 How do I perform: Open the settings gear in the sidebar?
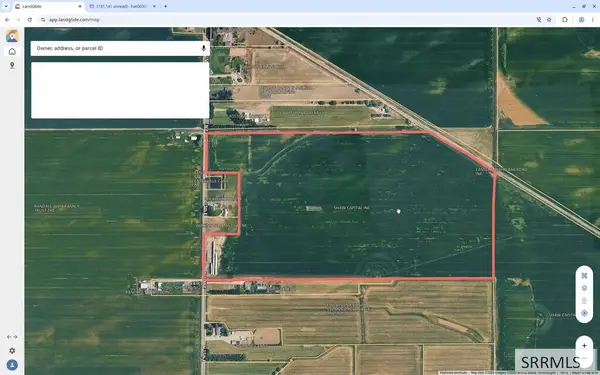pos(12,351)
